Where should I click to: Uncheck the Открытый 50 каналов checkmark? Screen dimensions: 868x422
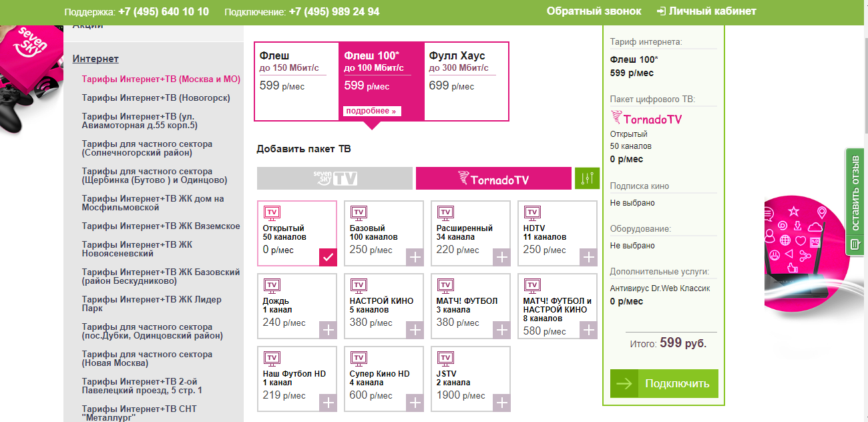click(328, 257)
